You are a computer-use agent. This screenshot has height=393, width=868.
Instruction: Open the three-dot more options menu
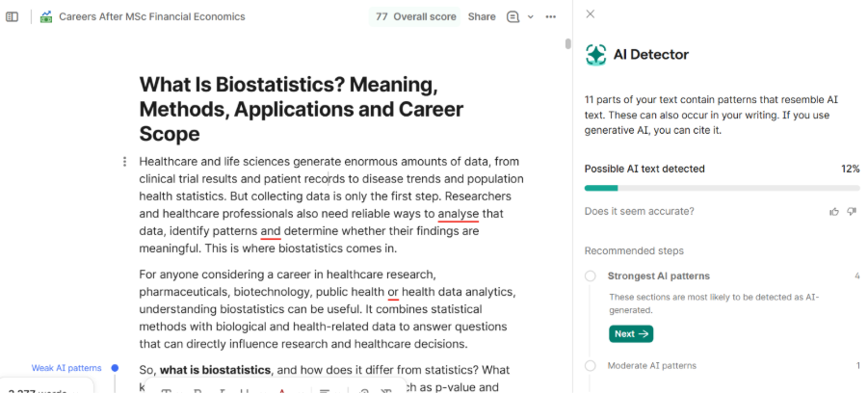550,16
